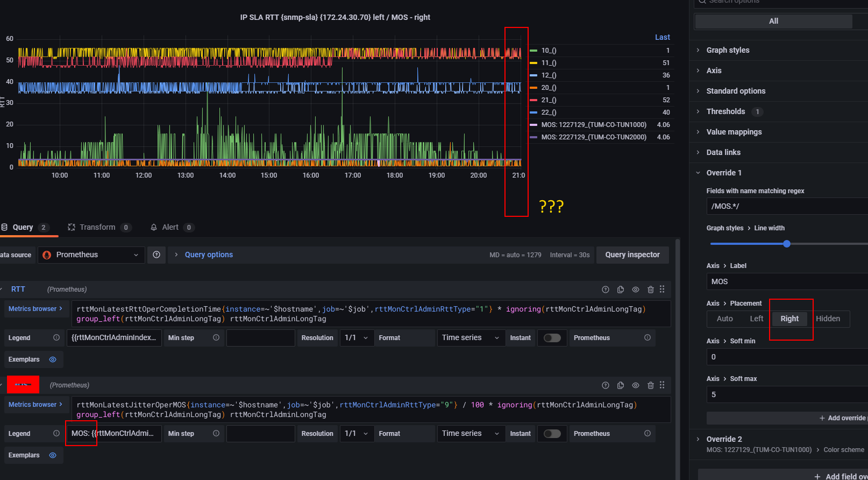Expand the Axis options section
This screenshot has width=868, height=480.
click(714, 70)
